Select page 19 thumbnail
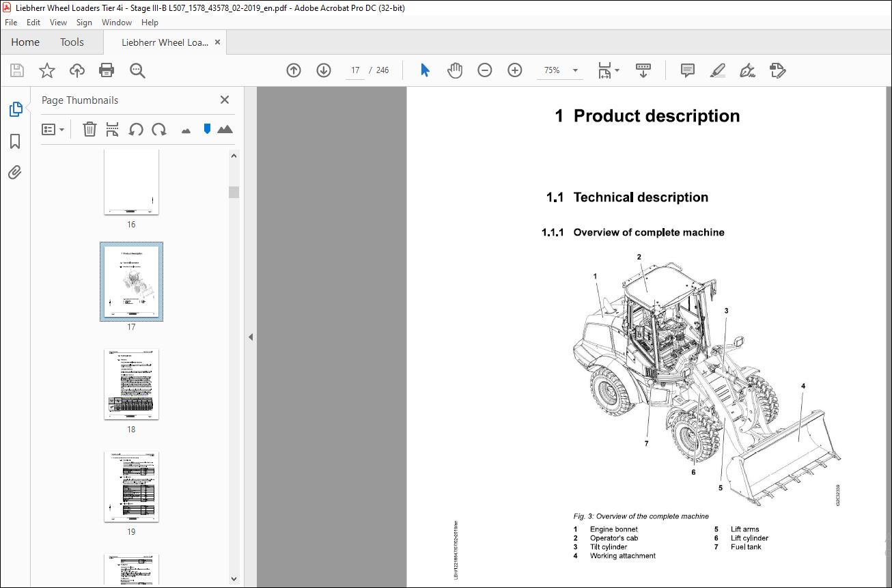892x588 pixels. [131, 487]
